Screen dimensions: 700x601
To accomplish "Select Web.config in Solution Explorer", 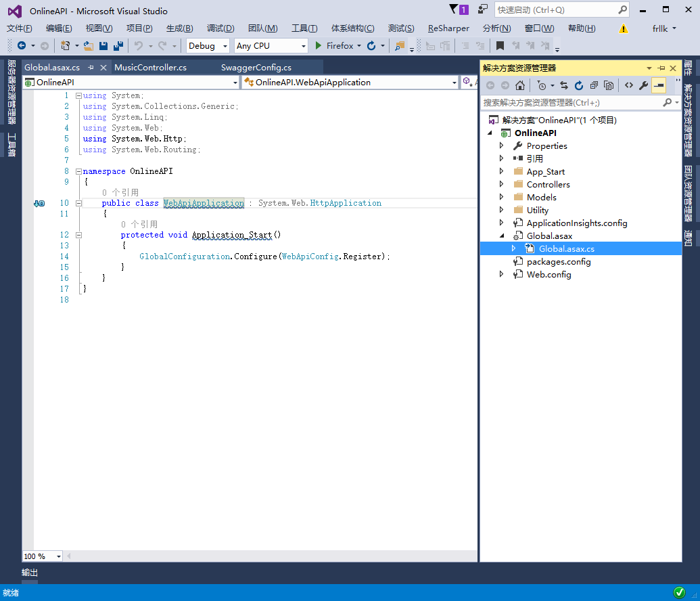I will tap(549, 274).
